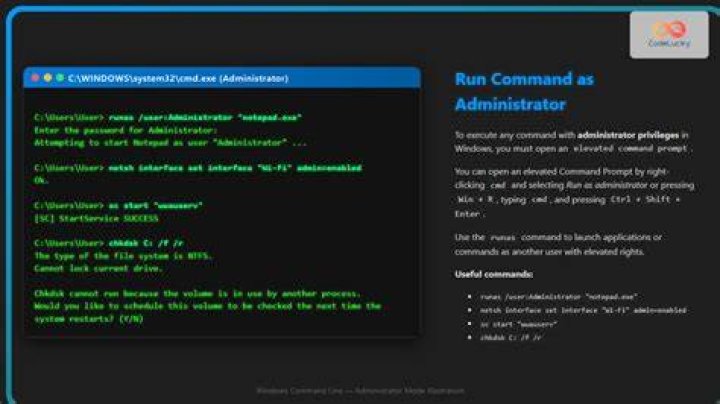This screenshot has height=404, width=720.
Task: Click the runas bullet under Useful commands
Action: tap(558, 297)
